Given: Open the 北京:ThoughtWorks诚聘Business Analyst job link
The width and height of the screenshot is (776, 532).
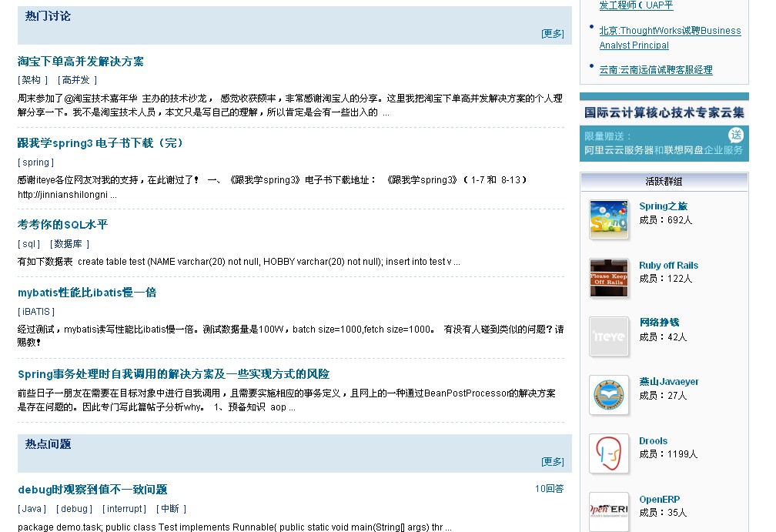Looking at the screenshot, I should click(x=670, y=38).
